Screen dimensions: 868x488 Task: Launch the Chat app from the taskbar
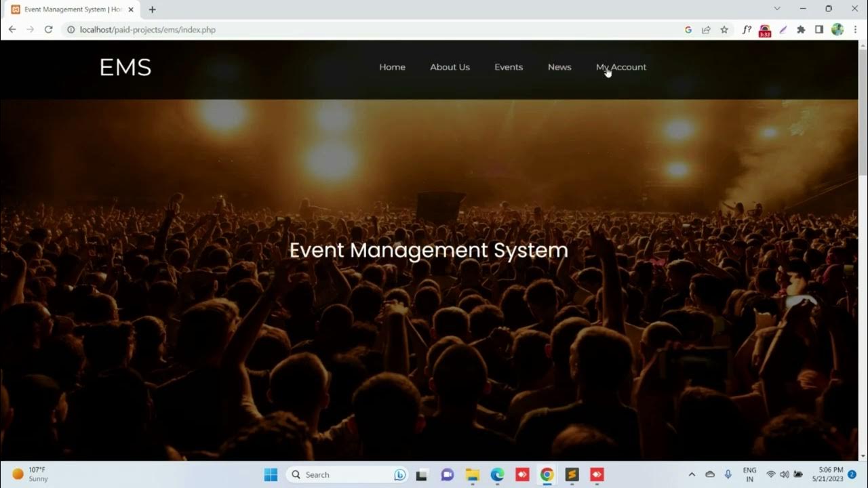[x=447, y=474]
